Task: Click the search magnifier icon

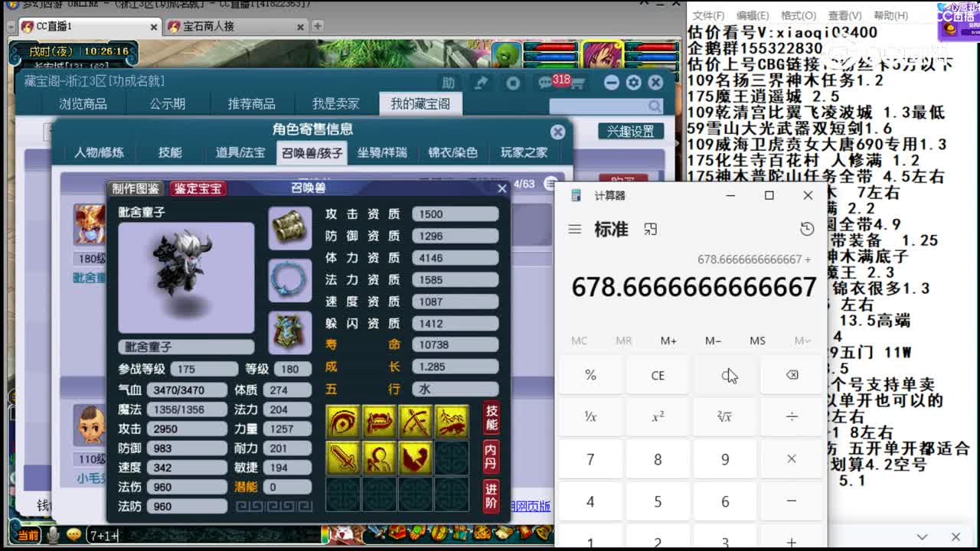Action: 655,106
